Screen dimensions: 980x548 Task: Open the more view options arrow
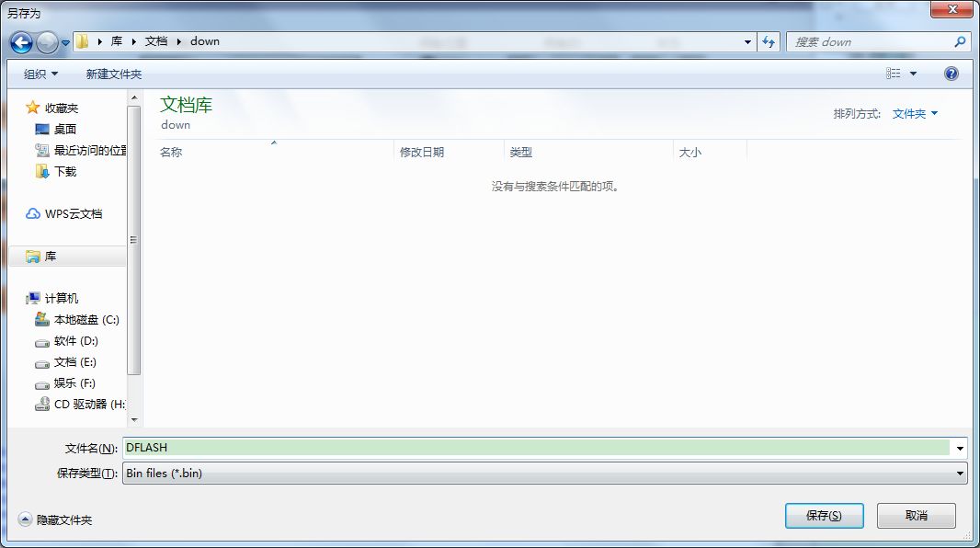tap(913, 74)
